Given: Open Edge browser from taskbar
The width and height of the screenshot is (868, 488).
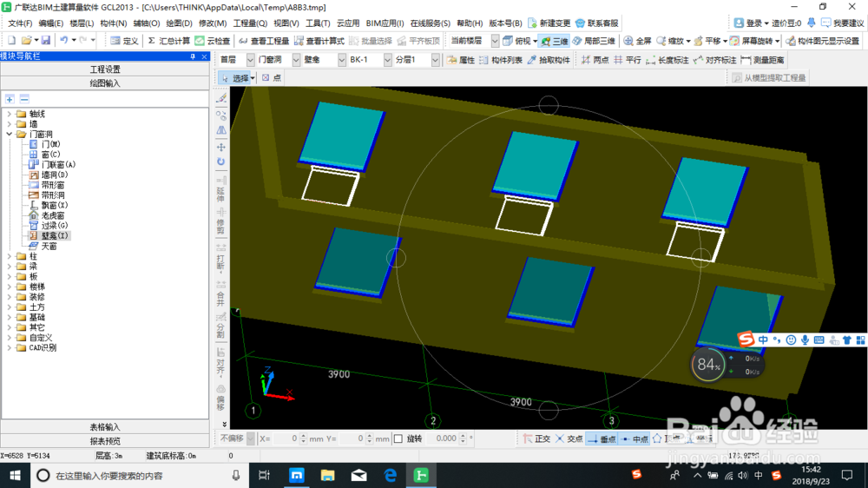Looking at the screenshot, I should [391, 475].
